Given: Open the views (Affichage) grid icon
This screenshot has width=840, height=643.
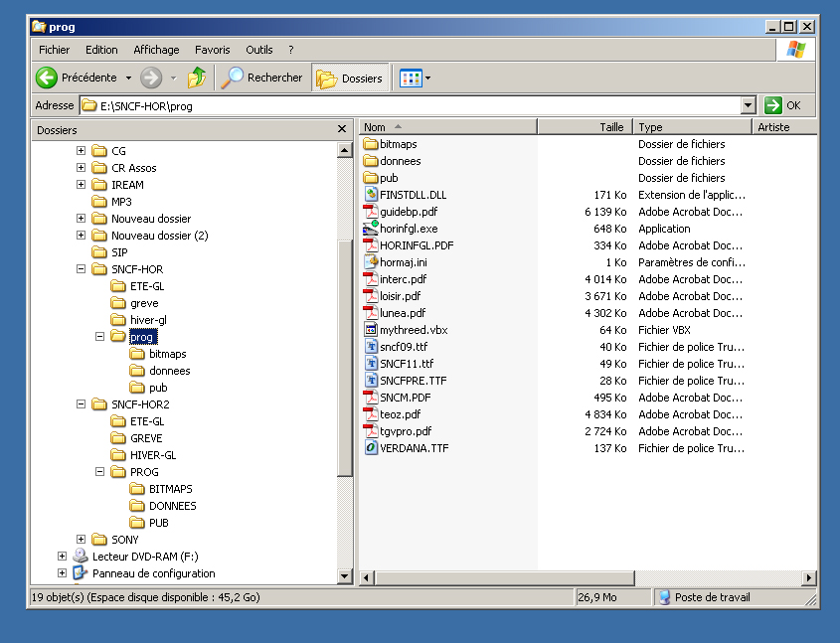Looking at the screenshot, I should 411,79.
